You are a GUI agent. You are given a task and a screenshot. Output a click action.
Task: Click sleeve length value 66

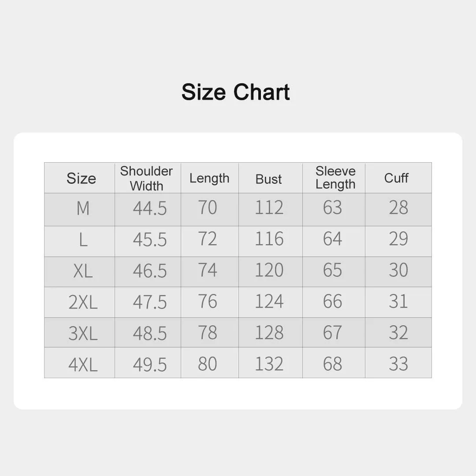tap(332, 302)
